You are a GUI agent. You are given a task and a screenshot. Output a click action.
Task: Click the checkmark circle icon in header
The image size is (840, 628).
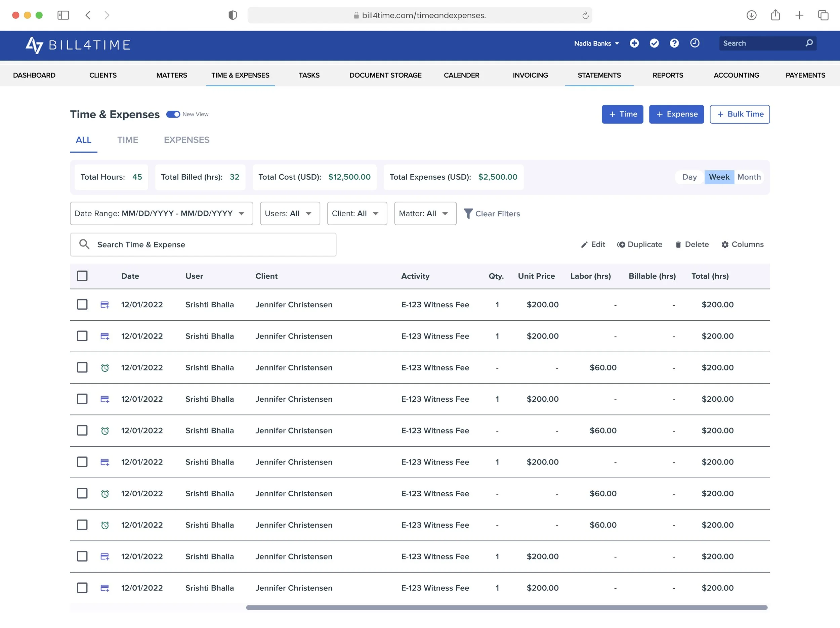[654, 43]
